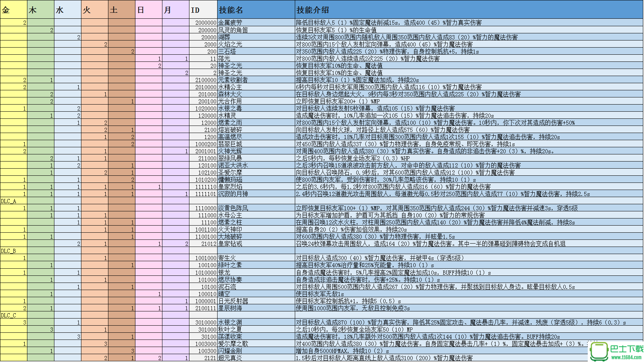Select the skill name 银龙
644x362 pixels.
point(256,272)
